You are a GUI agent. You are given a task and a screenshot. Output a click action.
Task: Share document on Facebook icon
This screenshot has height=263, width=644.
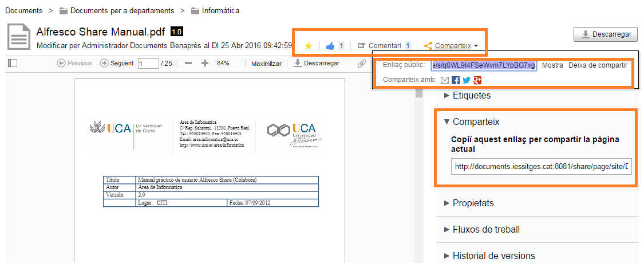pyautogui.click(x=456, y=80)
